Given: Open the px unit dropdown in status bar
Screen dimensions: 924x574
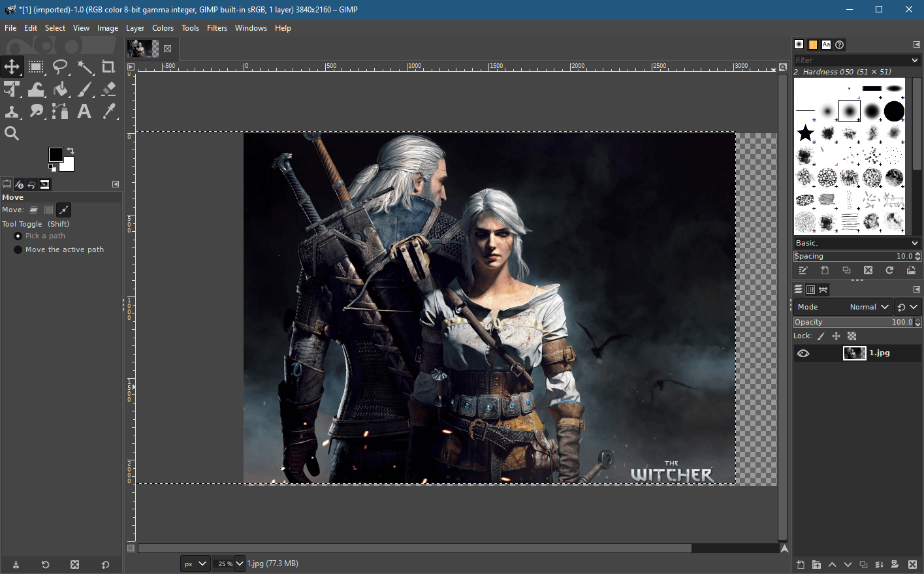Looking at the screenshot, I should (195, 564).
